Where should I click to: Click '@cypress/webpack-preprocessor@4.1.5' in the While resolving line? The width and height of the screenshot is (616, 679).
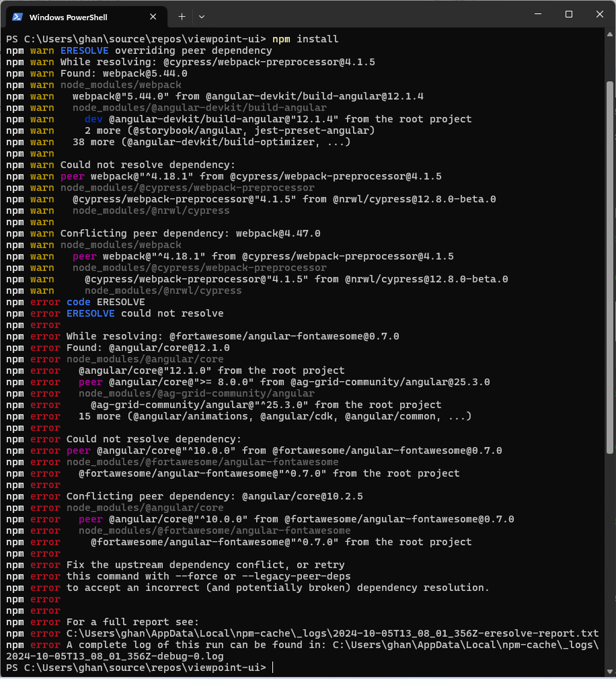point(269,62)
